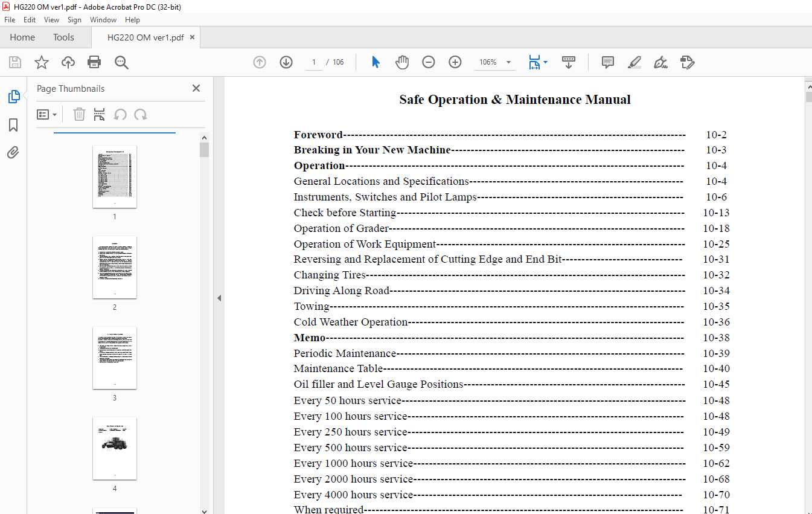The image size is (812, 514).
Task: Close the Page Thumbnails panel
Action: pos(196,88)
